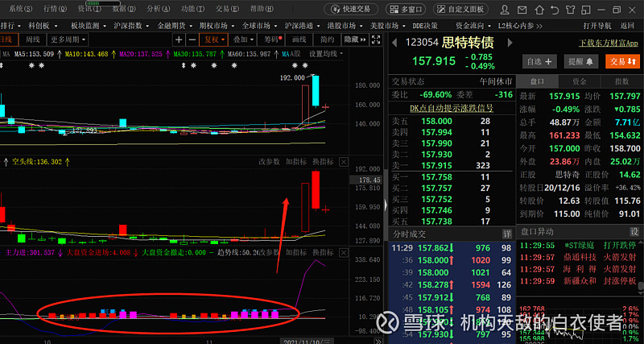The width and height of the screenshot is (644, 344).
Task: Set alert with 提醒 bell button
Action: (580, 62)
